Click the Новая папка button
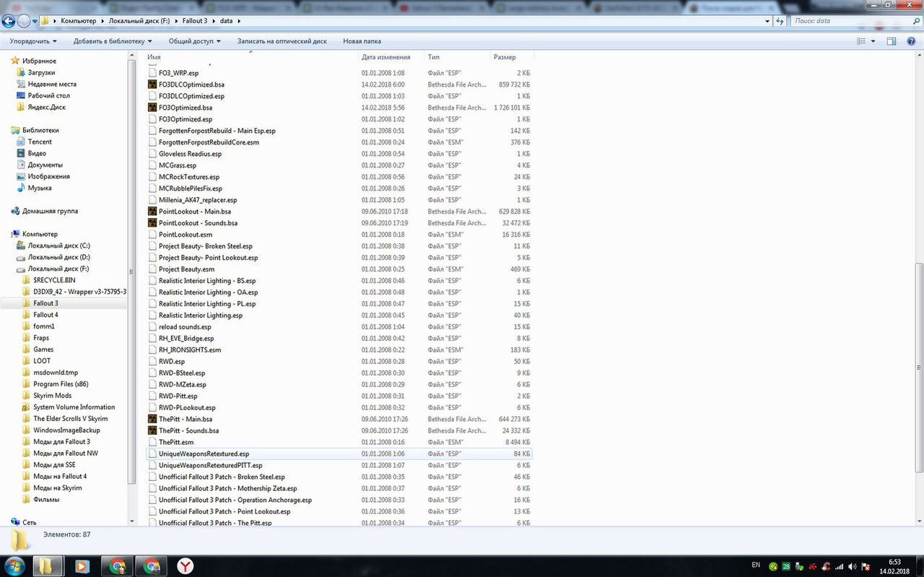This screenshot has width=924, height=577. [x=362, y=41]
